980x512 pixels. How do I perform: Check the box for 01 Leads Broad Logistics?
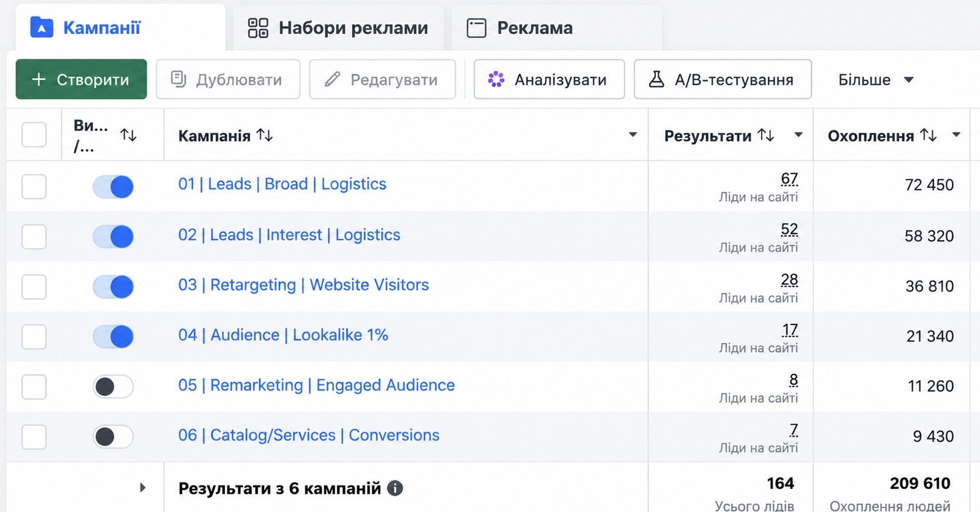[34, 186]
